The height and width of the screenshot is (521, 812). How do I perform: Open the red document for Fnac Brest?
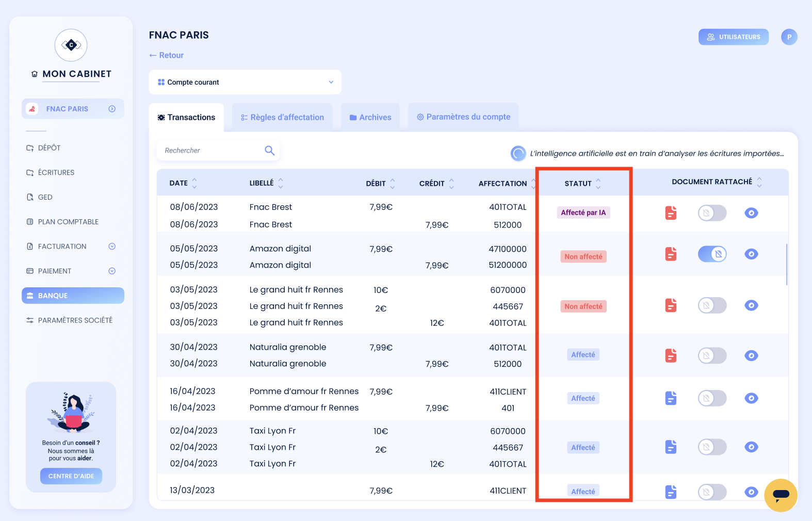point(671,213)
